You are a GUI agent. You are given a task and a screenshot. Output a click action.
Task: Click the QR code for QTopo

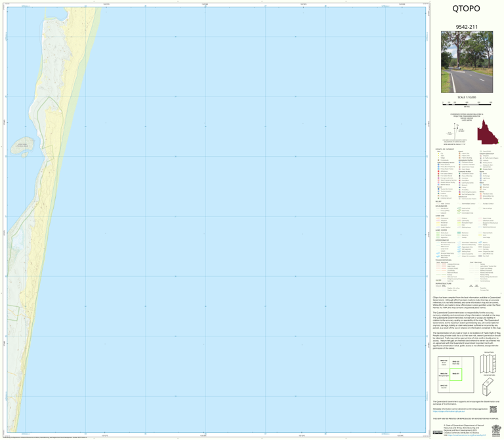tap(493, 409)
